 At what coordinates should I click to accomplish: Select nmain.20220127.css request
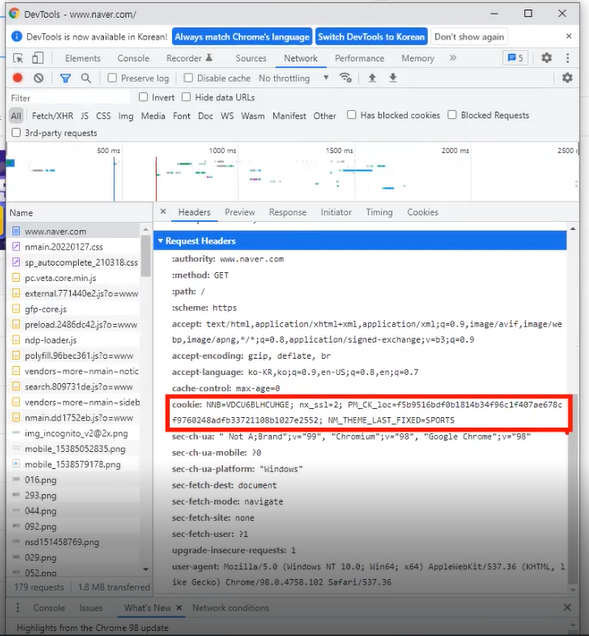pos(73,247)
